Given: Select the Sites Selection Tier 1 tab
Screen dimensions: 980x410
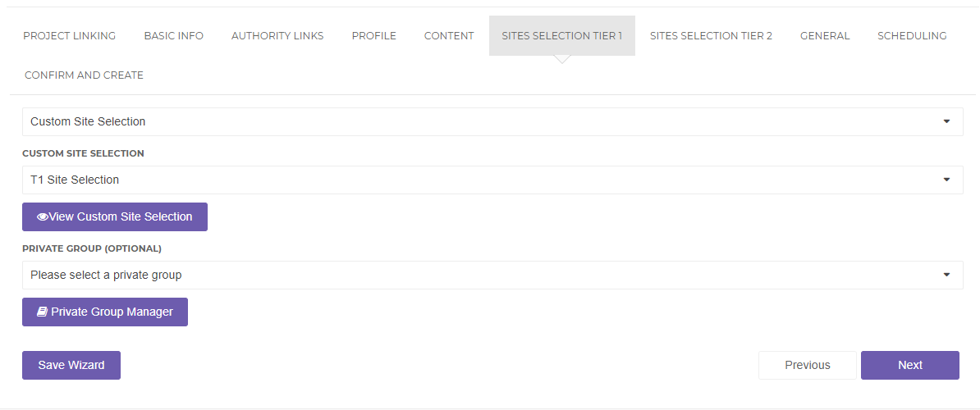Looking at the screenshot, I should point(562,36).
